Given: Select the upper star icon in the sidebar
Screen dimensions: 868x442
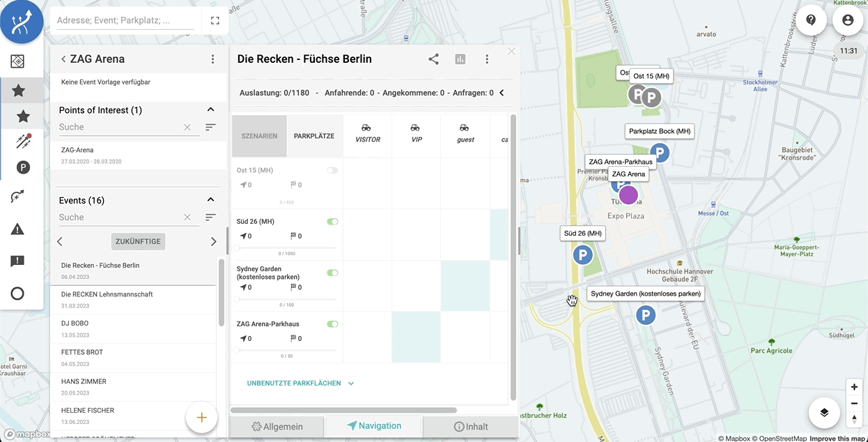Looking at the screenshot, I should click(19, 91).
